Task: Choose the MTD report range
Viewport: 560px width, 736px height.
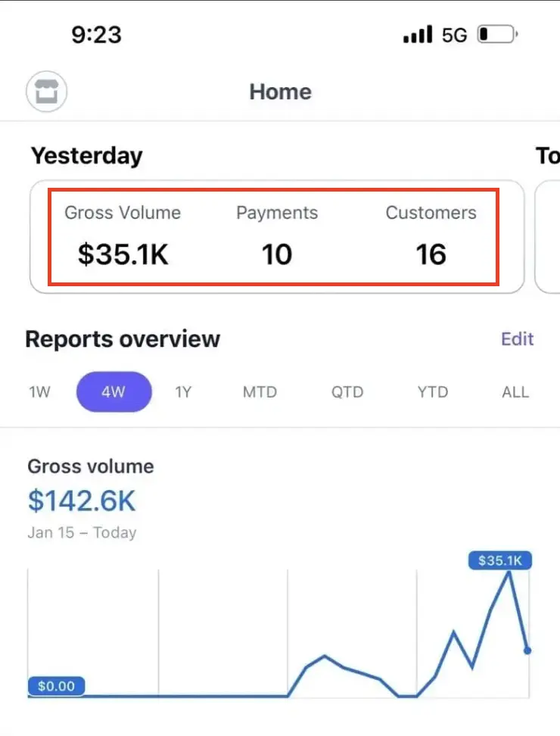Action: pyautogui.click(x=260, y=392)
